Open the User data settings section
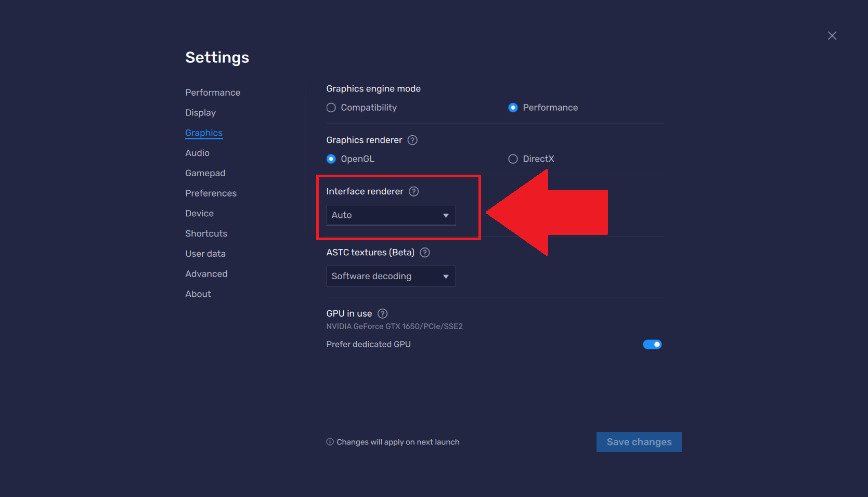868x497 pixels. [205, 254]
